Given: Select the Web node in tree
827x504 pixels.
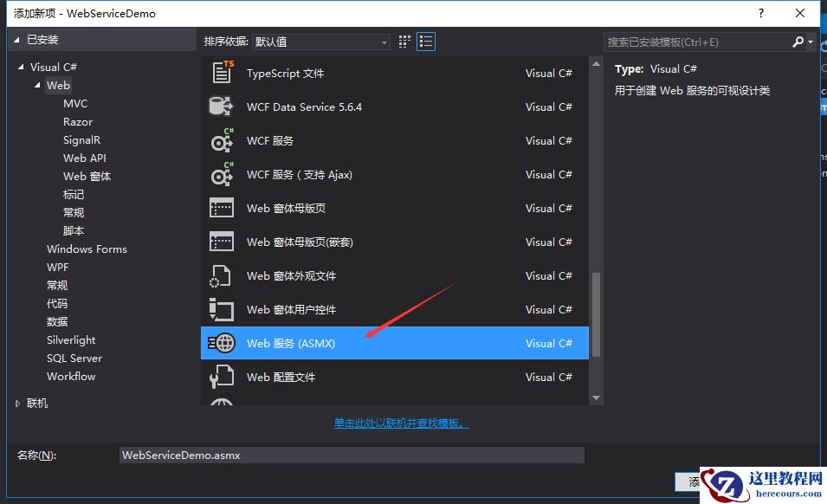Looking at the screenshot, I should [x=58, y=86].
